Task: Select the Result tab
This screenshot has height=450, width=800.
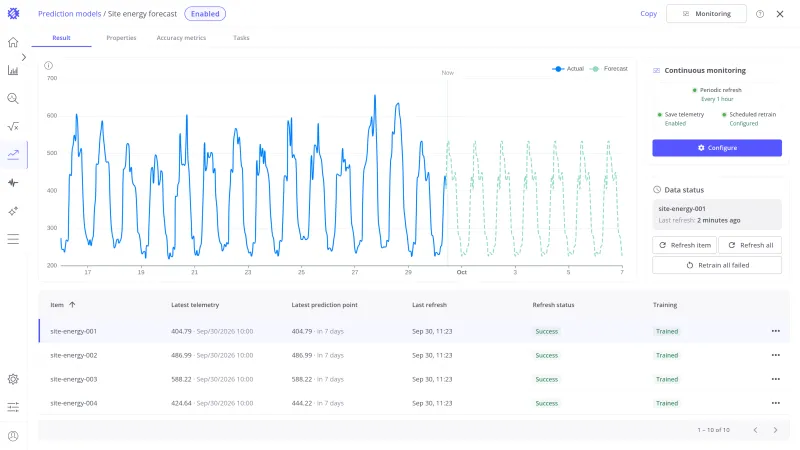Action: click(x=61, y=38)
